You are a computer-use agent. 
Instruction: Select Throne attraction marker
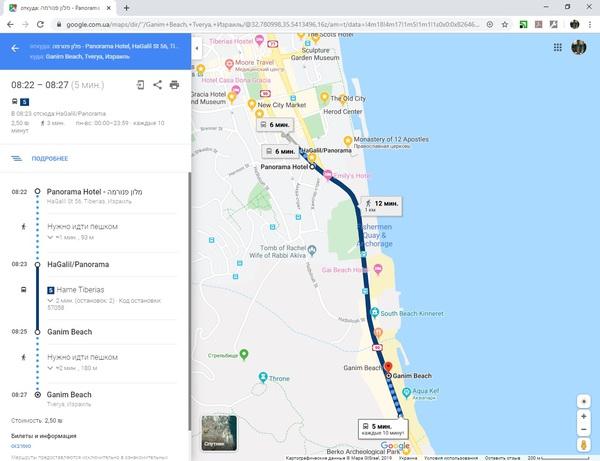coord(263,377)
